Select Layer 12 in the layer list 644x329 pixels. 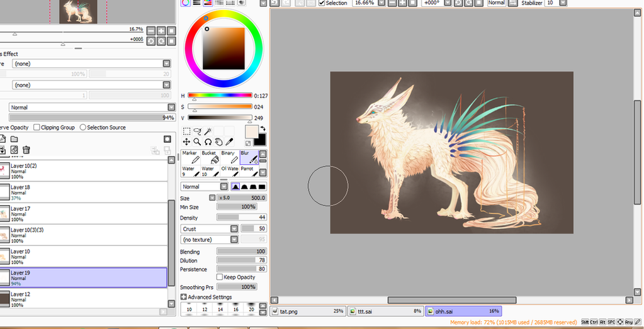click(x=83, y=299)
